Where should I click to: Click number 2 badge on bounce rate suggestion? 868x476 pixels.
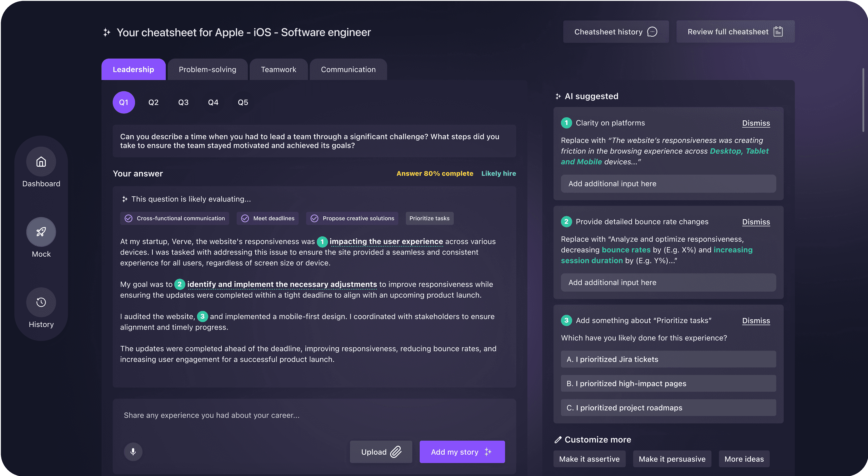566,222
